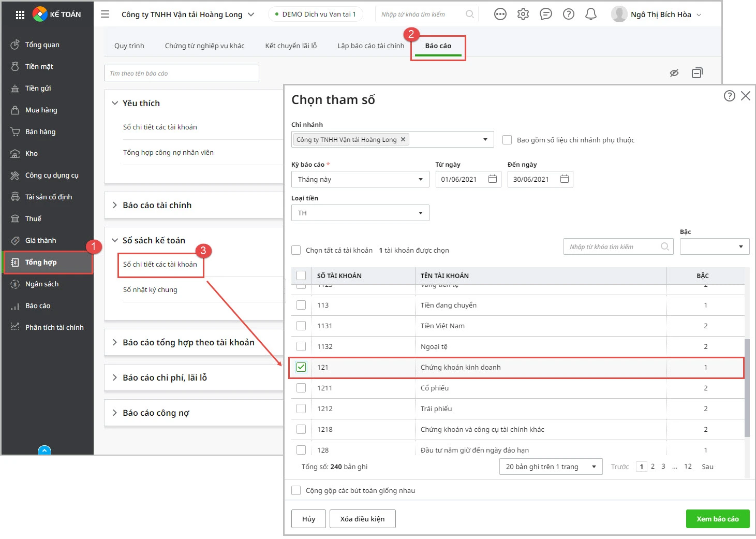Open the notifications bell icon
The height and width of the screenshot is (539, 756).
591,14
